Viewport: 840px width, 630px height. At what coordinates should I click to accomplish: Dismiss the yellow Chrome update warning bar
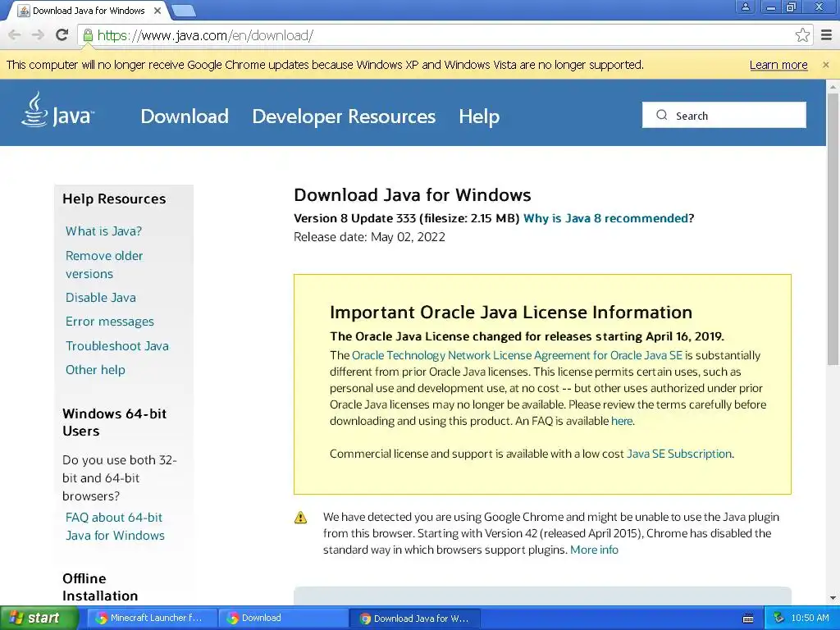[x=825, y=65]
